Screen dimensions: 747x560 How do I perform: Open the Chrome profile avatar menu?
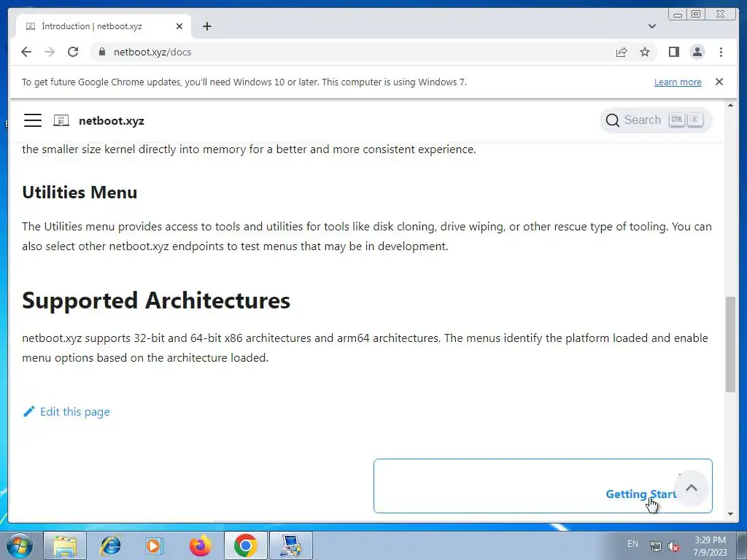697,52
